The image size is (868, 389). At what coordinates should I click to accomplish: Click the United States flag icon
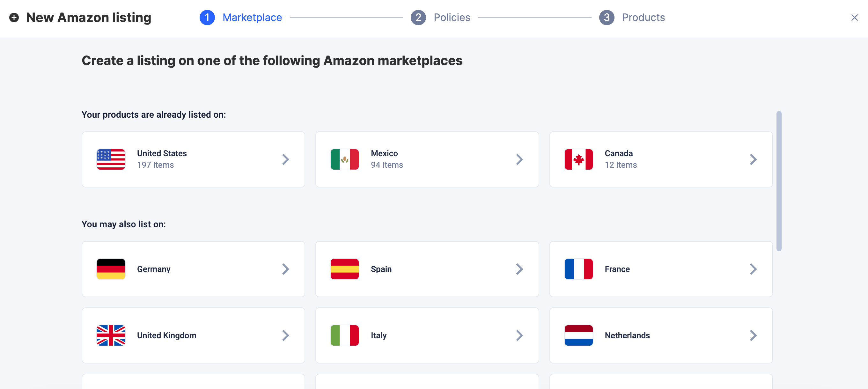coord(111,159)
